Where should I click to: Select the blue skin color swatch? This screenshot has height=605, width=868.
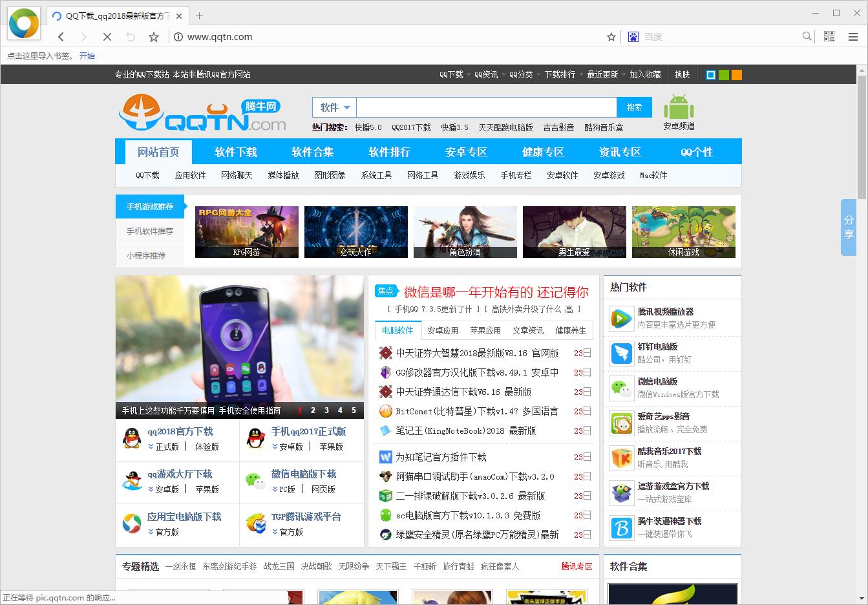(711, 75)
